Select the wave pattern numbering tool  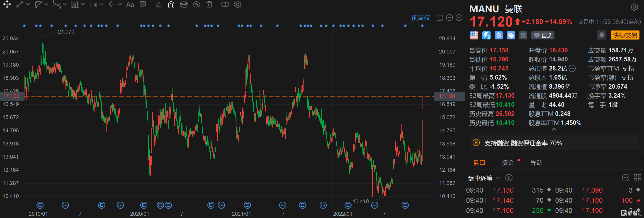[57, 5]
